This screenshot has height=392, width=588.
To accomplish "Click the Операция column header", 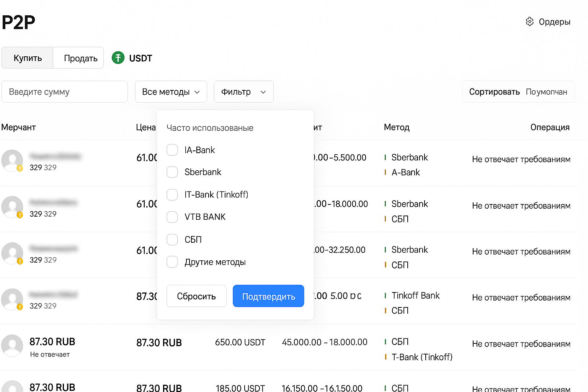I will (550, 127).
